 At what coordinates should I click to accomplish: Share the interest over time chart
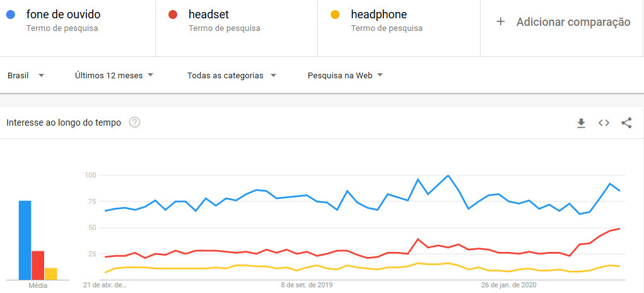pyautogui.click(x=626, y=123)
